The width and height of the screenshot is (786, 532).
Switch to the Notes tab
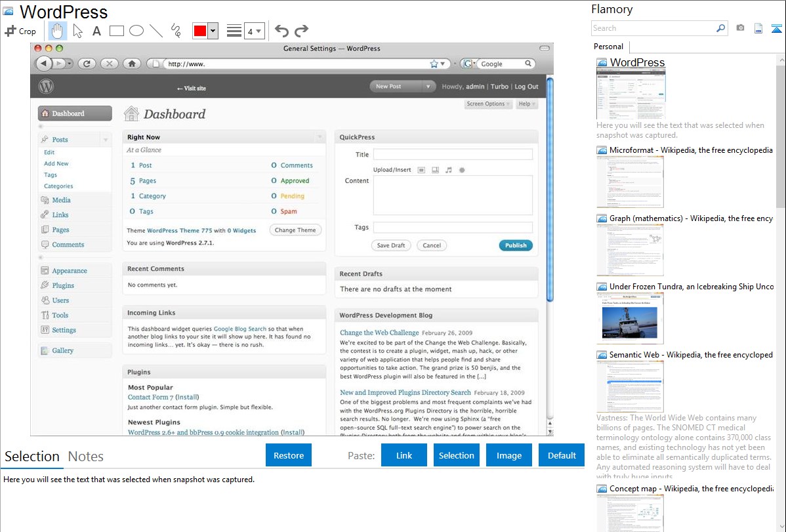click(x=86, y=457)
